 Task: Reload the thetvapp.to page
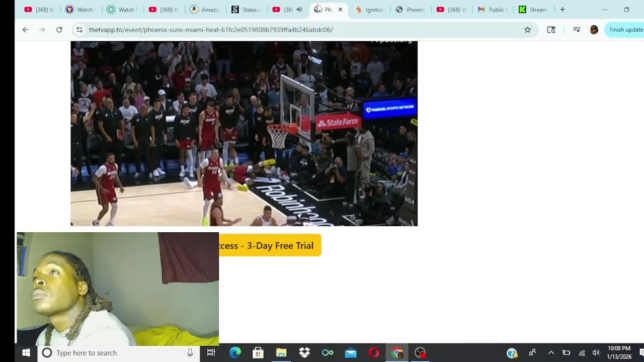click(59, 30)
